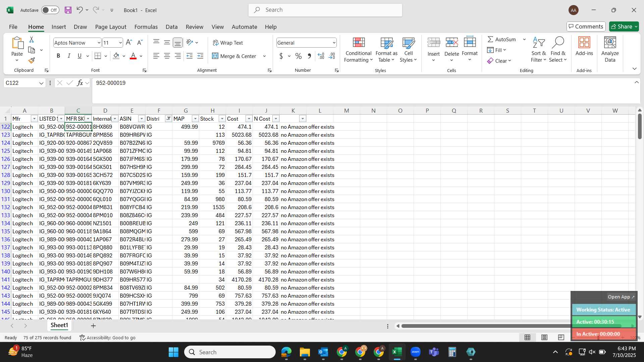The image size is (644, 362).
Task: Open the MAP column filter dropdown
Action: (x=195, y=119)
